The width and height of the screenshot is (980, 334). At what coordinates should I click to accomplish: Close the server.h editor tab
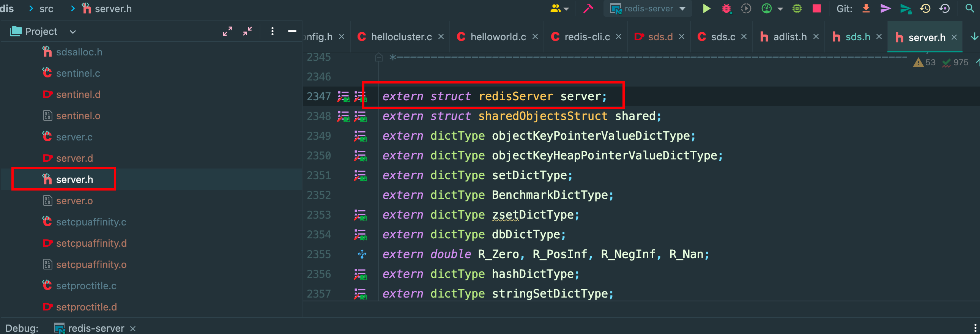click(954, 37)
